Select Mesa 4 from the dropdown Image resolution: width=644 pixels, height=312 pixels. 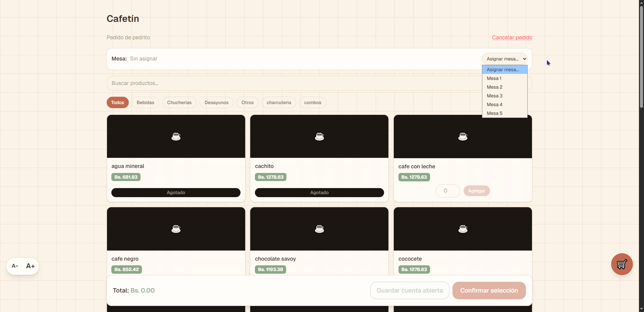pyautogui.click(x=504, y=104)
